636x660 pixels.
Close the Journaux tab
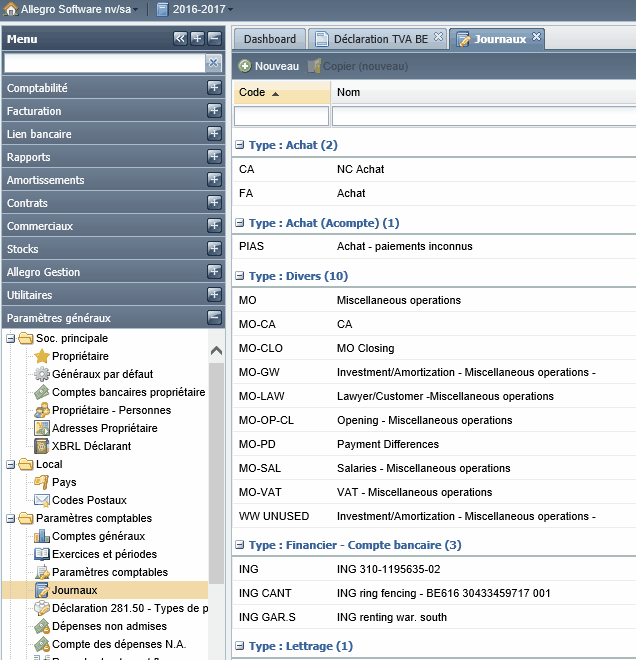(x=536, y=37)
